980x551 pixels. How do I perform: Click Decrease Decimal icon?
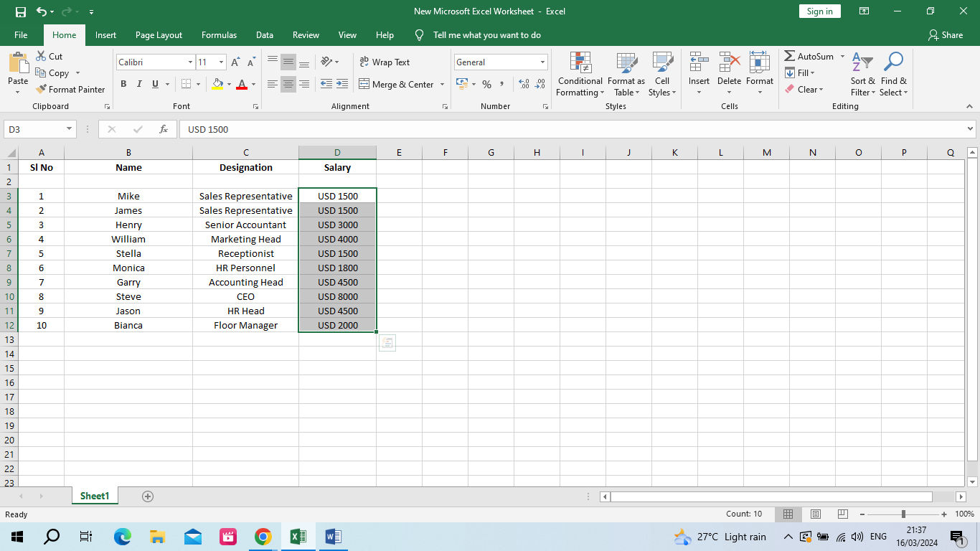click(540, 84)
